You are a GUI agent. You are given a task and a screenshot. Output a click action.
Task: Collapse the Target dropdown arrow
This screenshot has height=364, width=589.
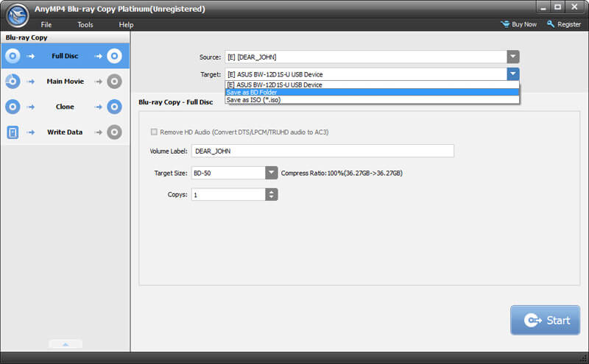[512, 74]
